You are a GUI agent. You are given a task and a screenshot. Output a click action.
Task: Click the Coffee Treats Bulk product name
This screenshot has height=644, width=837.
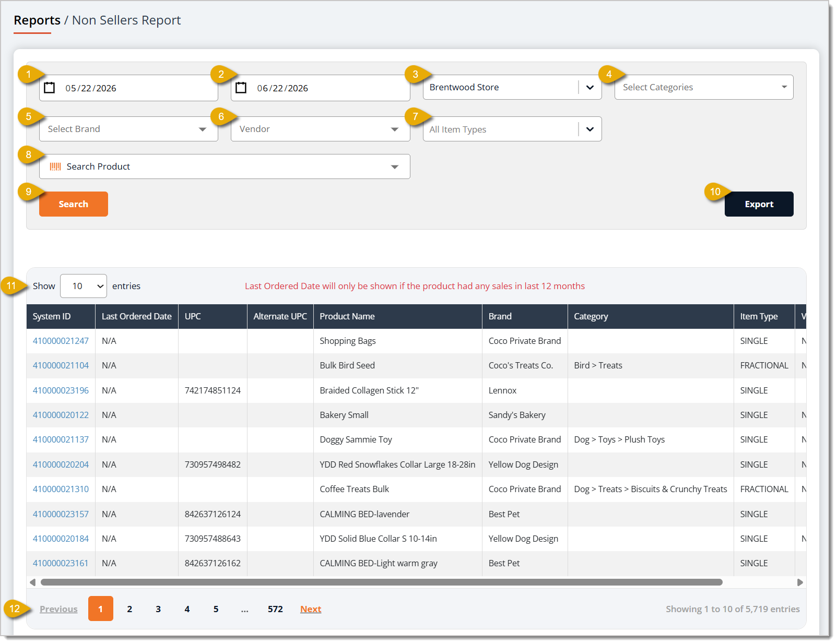point(355,489)
